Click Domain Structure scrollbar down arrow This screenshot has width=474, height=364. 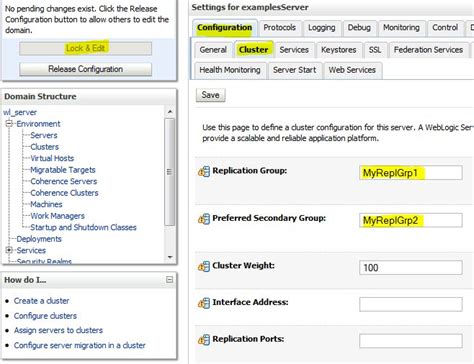pos(170,257)
